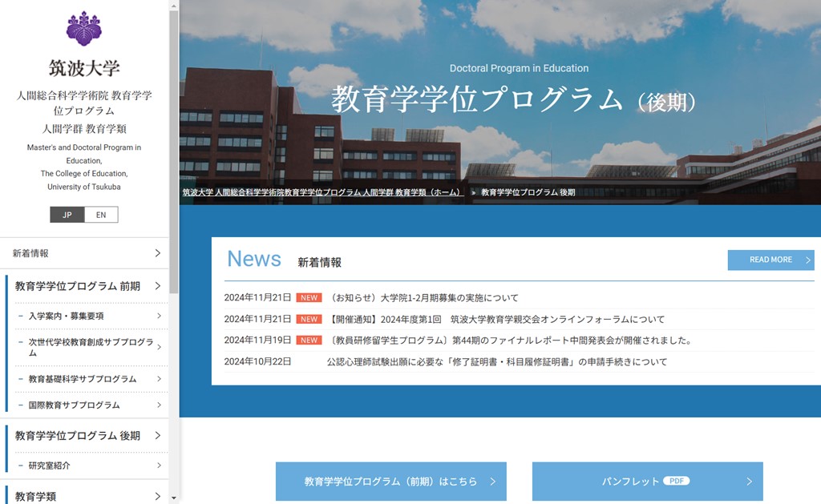821x504 pixels.
Task: Click arrow beside 次世代学校教育創成サブプログラム
Action: pos(160,347)
